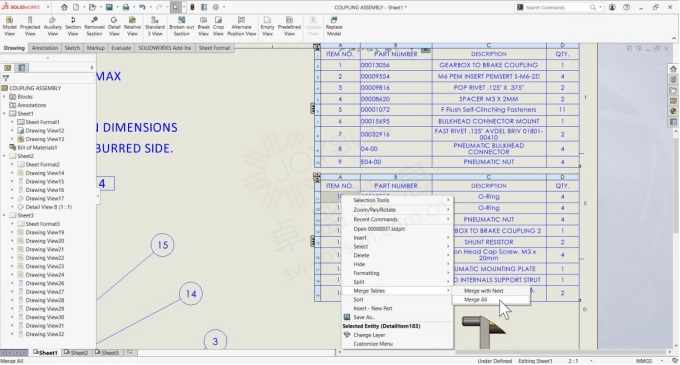This screenshot has height=365, width=680.
Task: Select the Model View tool
Action: (x=9, y=26)
